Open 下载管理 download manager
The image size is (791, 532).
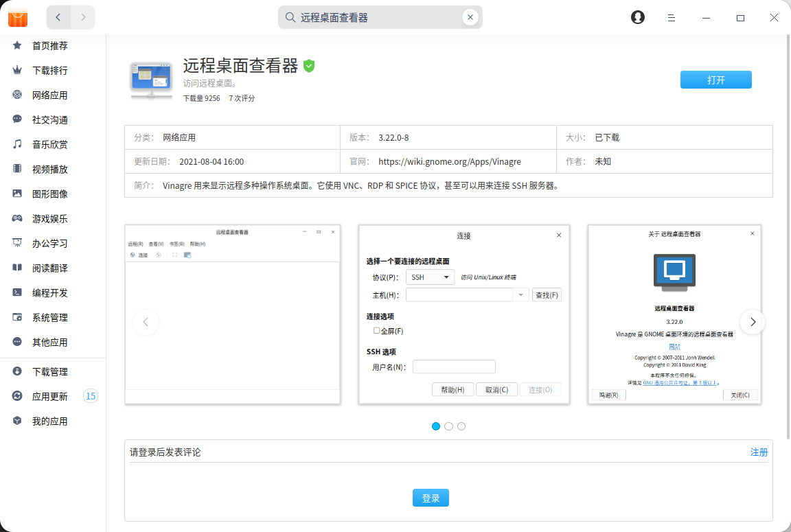coord(50,371)
